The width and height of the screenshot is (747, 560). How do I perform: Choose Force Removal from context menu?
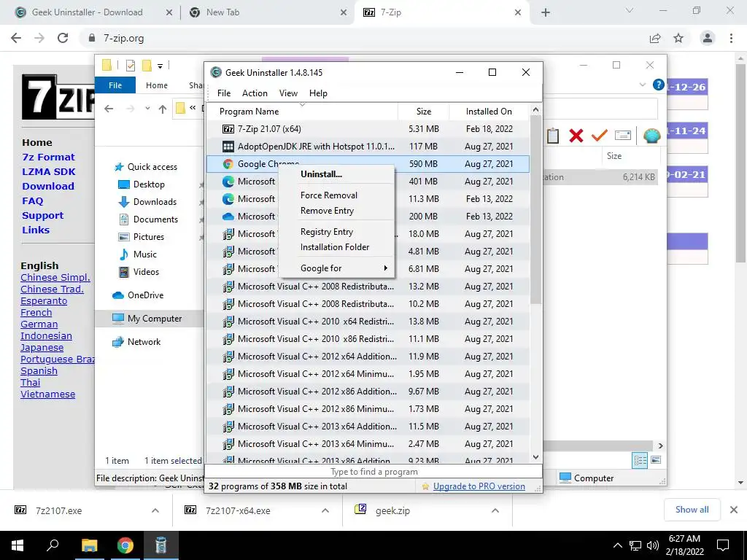[329, 195]
